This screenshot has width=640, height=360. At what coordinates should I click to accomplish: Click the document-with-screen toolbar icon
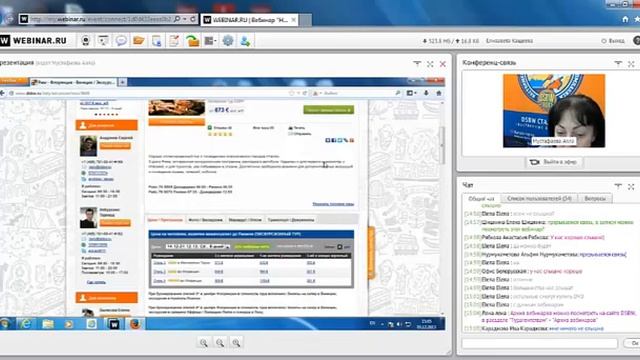click(157, 41)
